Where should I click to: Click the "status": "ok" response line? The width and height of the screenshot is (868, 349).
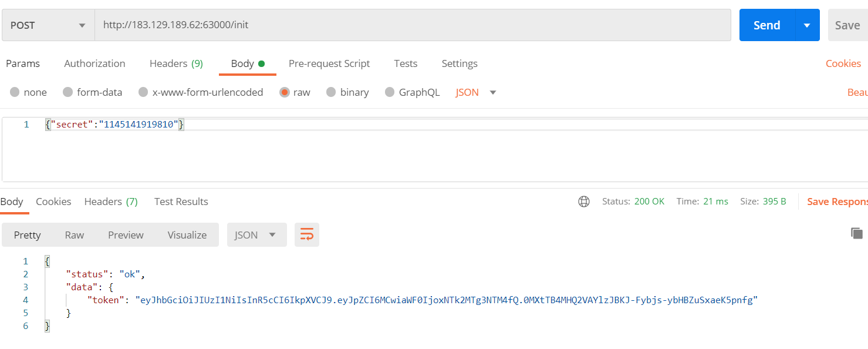[x=105, y=274]
